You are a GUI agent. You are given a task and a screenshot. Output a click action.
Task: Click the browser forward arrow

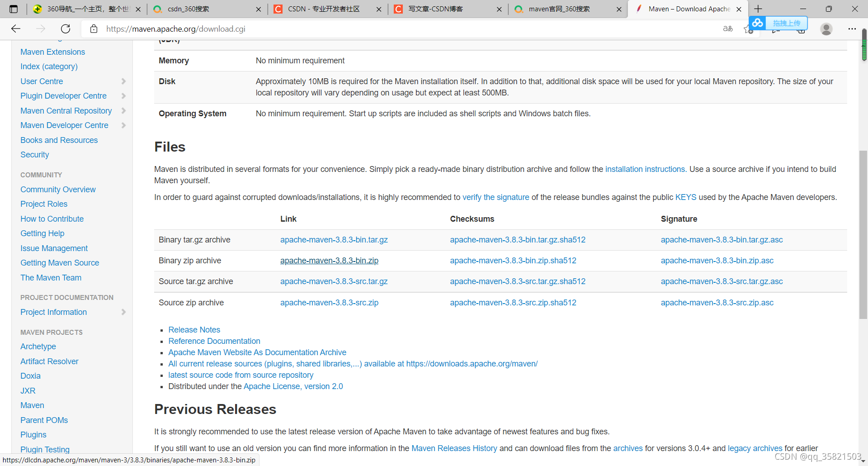41,29
